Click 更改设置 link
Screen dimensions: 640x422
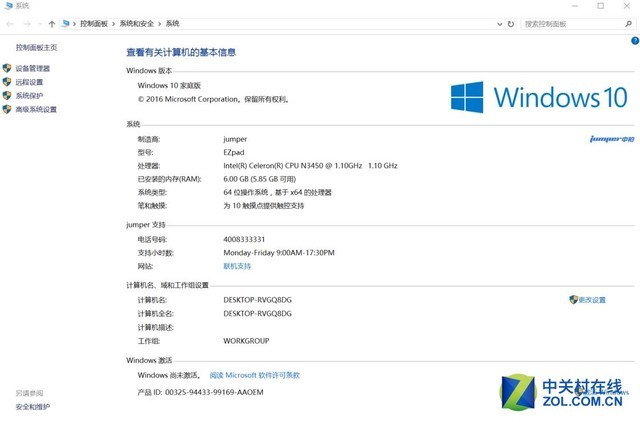coord(592,300)
